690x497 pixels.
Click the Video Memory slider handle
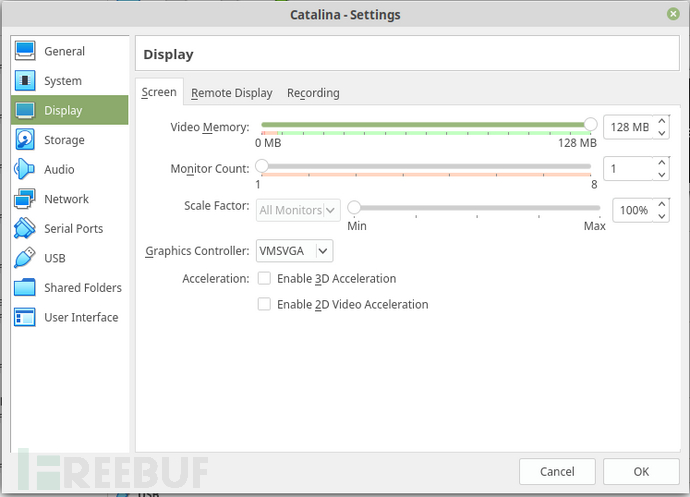coord(591,125)
